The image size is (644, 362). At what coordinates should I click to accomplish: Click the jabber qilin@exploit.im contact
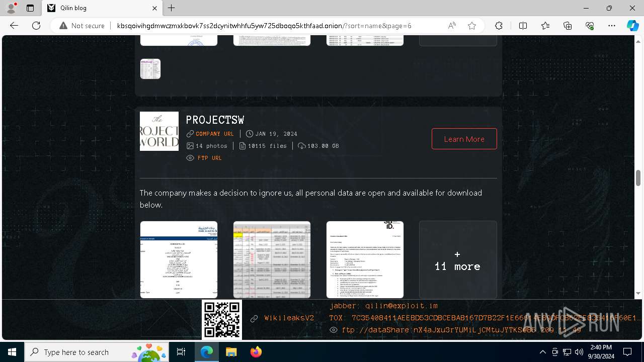click(x=384, y=306)
